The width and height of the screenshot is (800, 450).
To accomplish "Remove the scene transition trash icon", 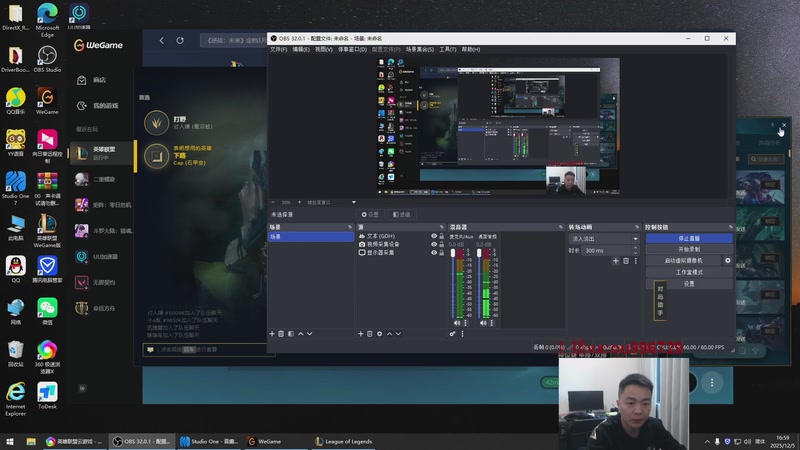I will pyautogui.click(x=626, y=261).
